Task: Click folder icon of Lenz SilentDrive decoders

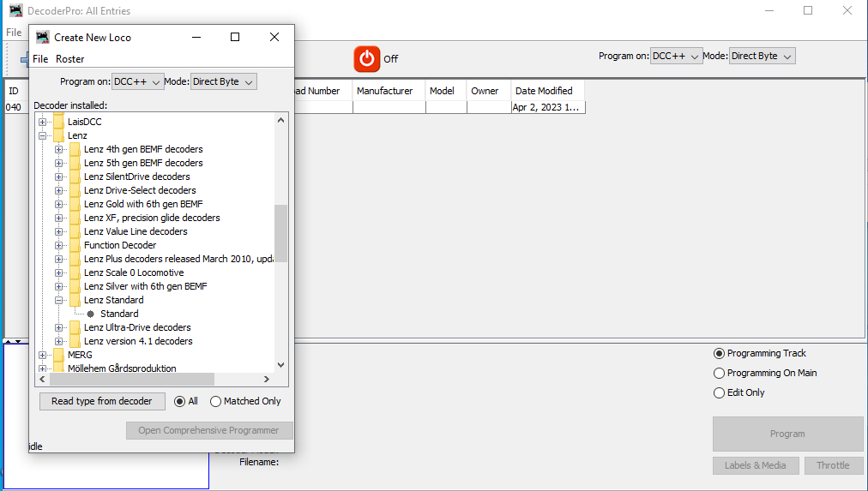Action: click(x=75, y=177)
